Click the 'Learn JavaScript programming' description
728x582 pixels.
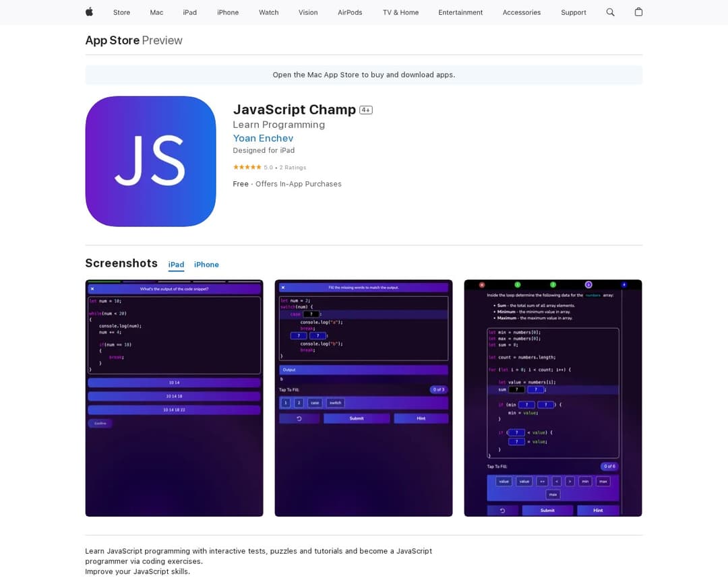(259, 556)
